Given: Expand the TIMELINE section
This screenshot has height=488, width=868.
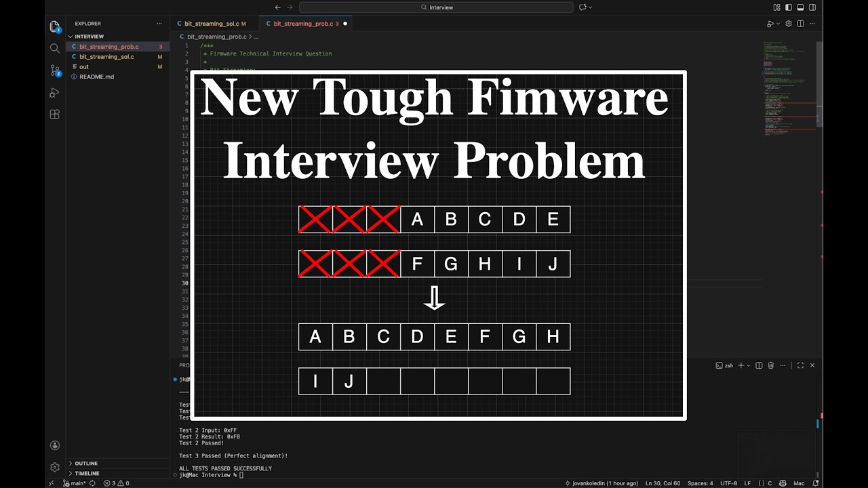Looking at the screenshot, I should click(x=117, y=473).
